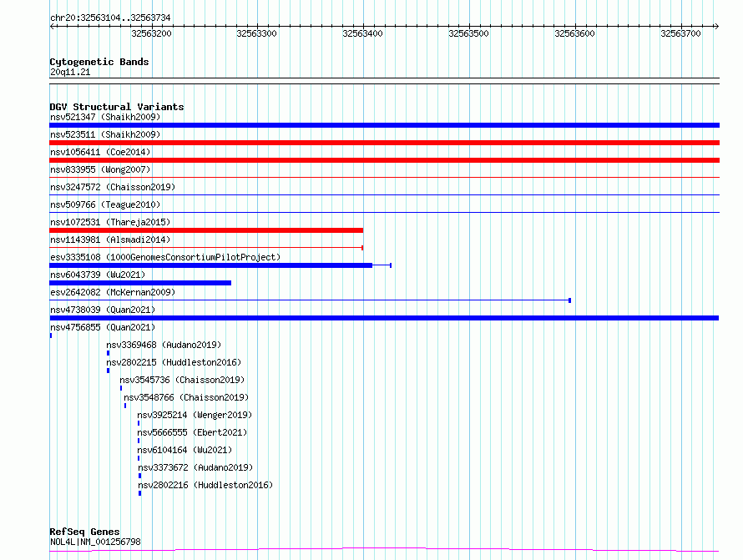Open the nsv523511 (Shaikh2009) variant label
Image resolution: width=743 pixels, height=560 pixels.
coord(105,134)
